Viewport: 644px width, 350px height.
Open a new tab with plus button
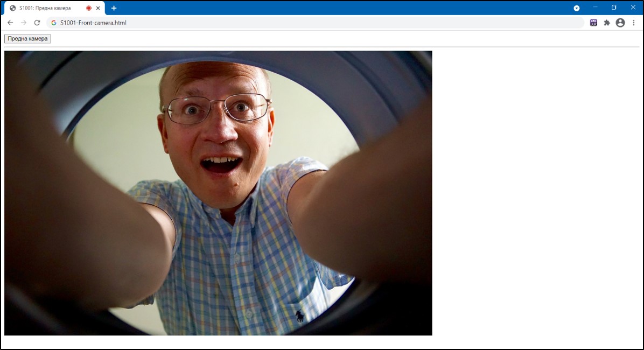114,8
